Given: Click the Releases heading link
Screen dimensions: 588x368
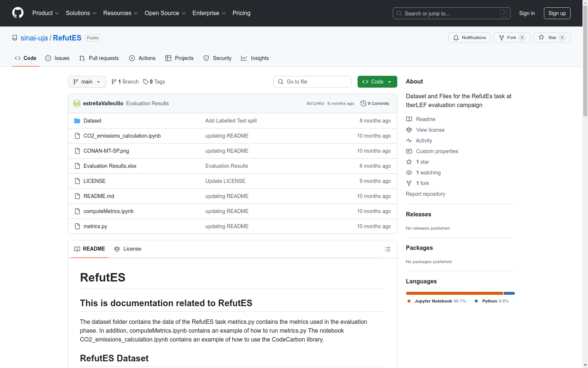Looking at the screenshot, I should 419,215.
